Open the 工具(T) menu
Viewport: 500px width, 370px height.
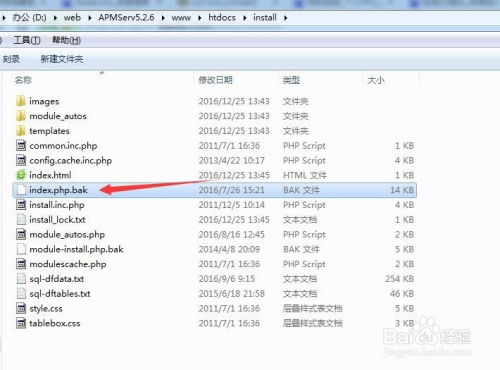click(x=27, y=40)
